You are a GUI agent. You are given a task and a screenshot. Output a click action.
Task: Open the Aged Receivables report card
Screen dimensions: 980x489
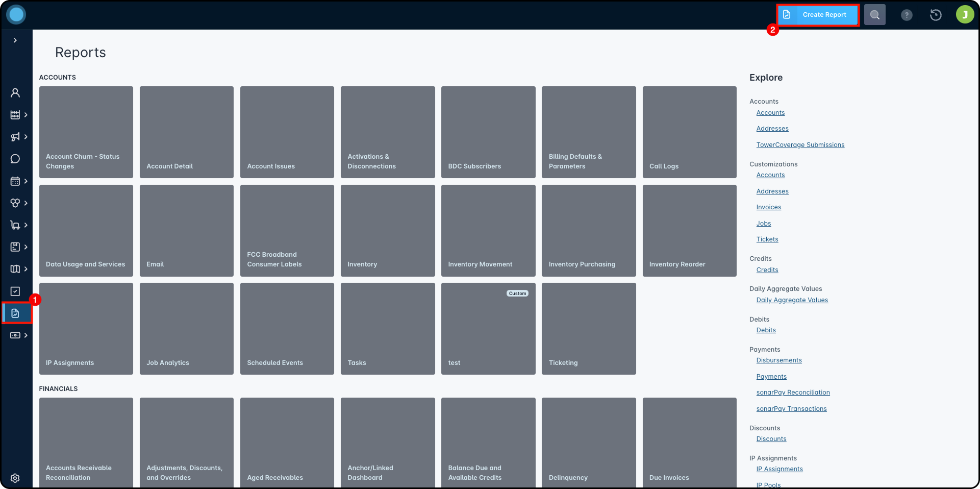pyautogui.click(x=287, y=443)
